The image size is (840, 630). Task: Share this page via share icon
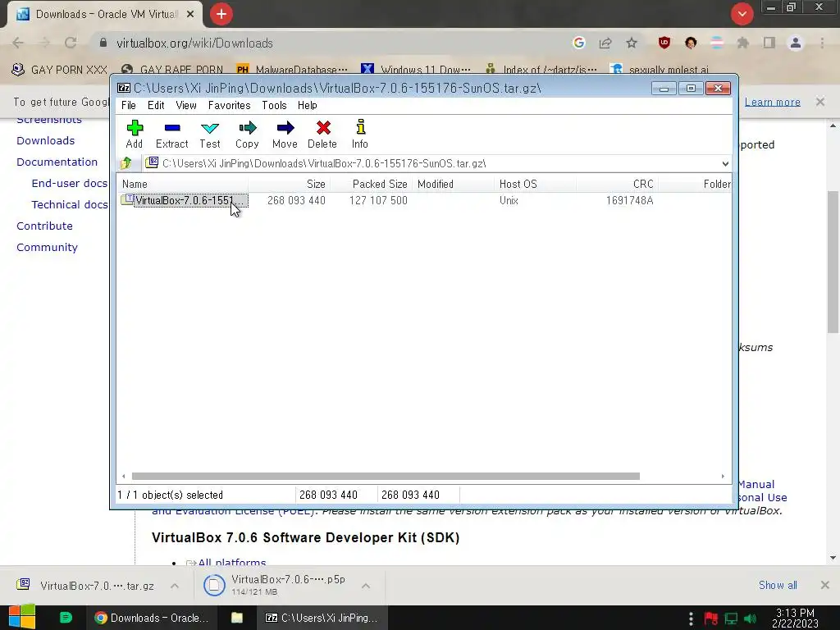pyautogui.click(x=605, y=43)
